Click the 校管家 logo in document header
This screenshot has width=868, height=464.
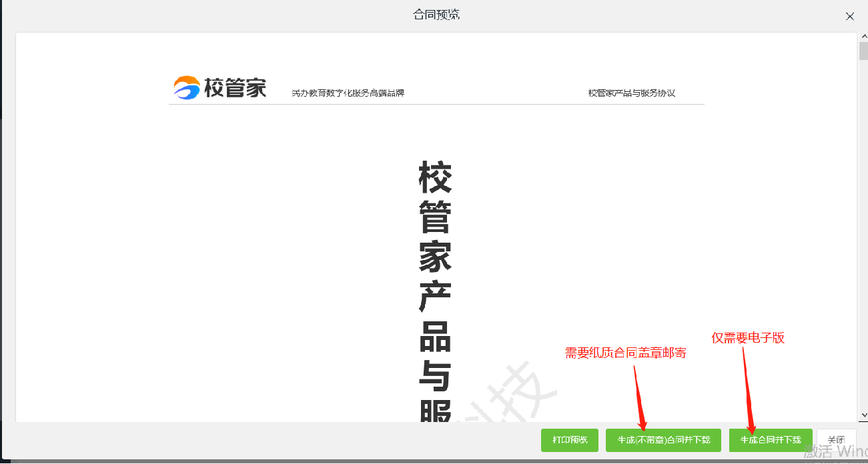(220, 87)
